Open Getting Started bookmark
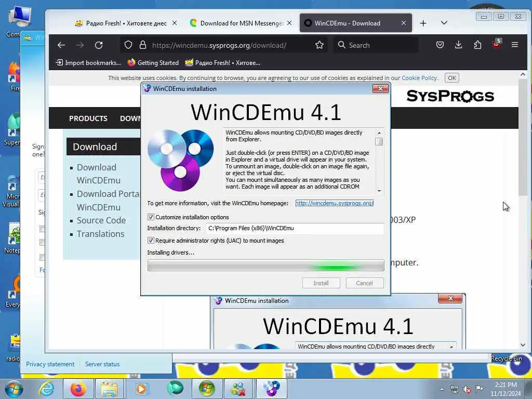This screenshot has width=532, height=399. click(153, 62)
